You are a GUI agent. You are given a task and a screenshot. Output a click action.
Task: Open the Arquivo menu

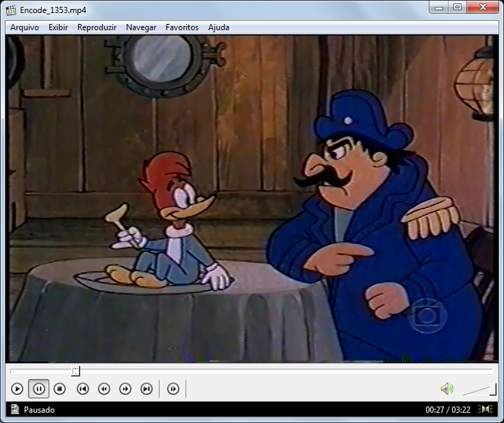(x=25, y=27)
